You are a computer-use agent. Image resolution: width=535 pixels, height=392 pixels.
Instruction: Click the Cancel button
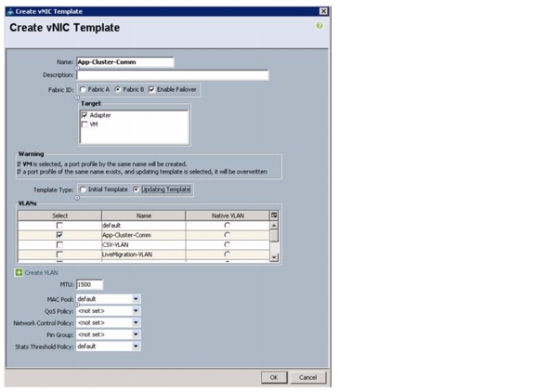307,377
